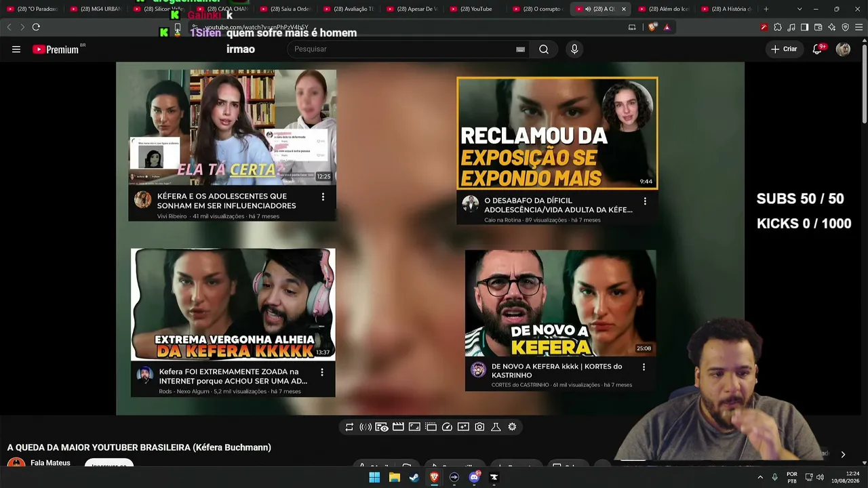Go to YouTube Premium home logo
This screenshot has height=488, width=868.
coord(56,49)
